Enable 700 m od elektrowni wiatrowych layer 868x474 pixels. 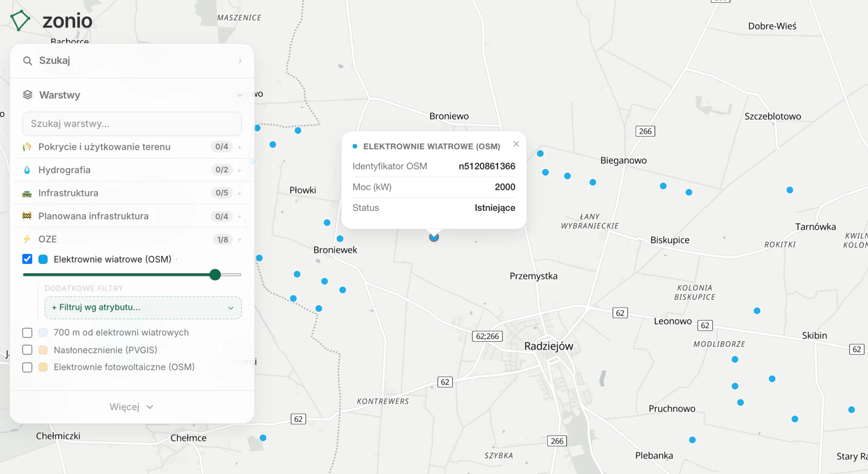(x=27, y=333)
